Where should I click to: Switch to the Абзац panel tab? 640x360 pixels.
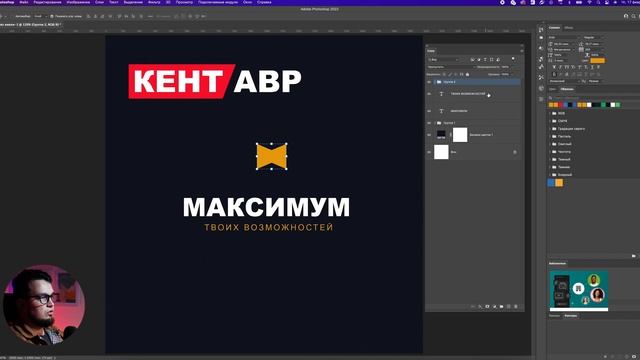(569, 27)
